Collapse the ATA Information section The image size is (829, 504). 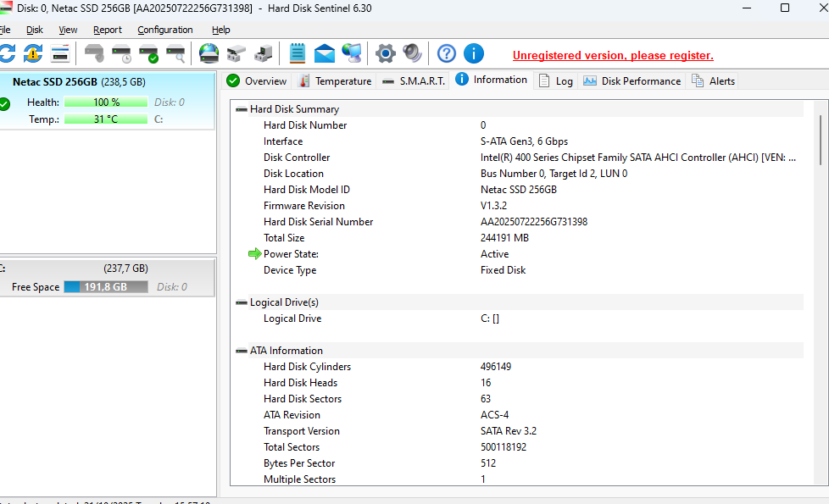point(242,351)
